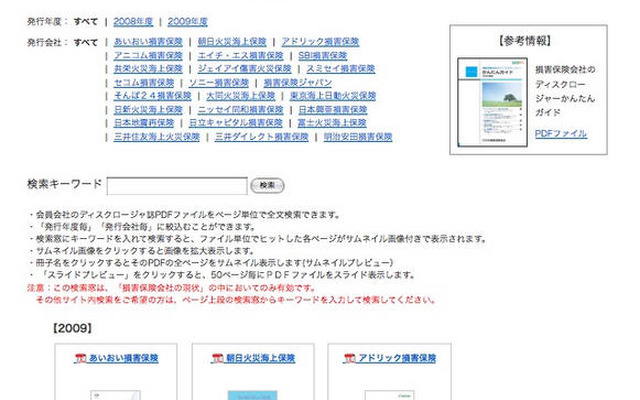Show documents from 日本地震再保険
The height and width of the screenshot is (400, 640).
pos(144,123)
